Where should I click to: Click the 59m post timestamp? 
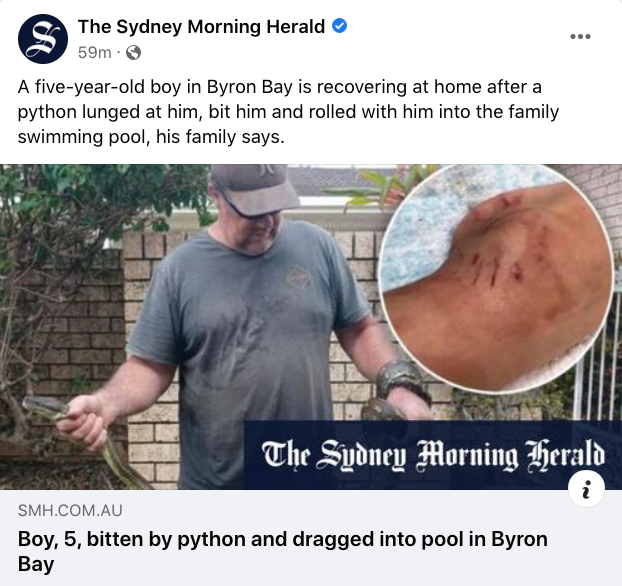[94, 52]
